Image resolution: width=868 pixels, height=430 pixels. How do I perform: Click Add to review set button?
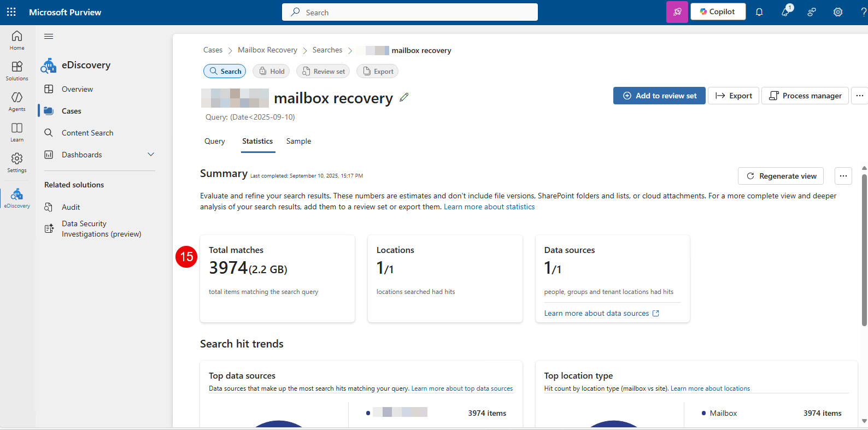(x=659, y=96)
